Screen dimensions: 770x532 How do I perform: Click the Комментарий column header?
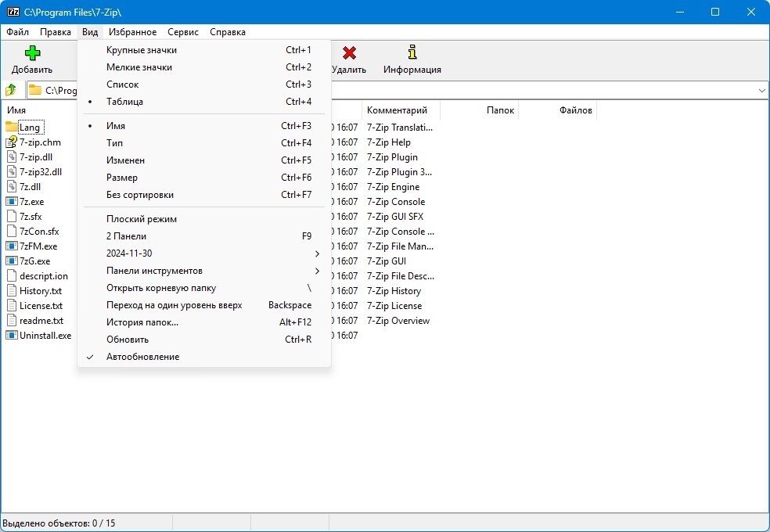coord(401,110)
